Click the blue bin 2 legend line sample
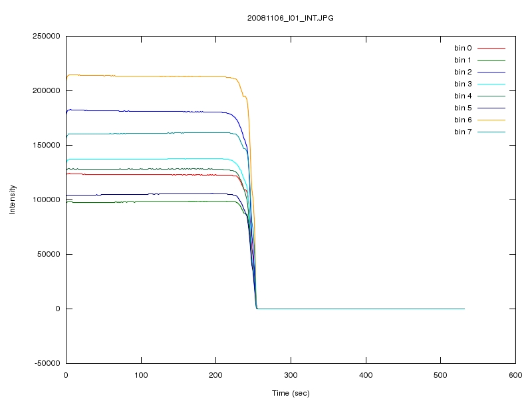The height and width of the screenshot is (399, 532). click(x=491, y=72)
